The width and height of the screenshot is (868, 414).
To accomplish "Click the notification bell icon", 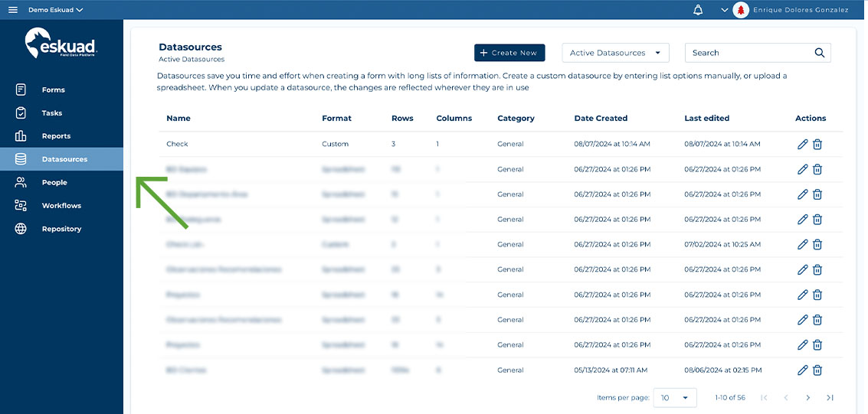I will coord(697,10).
